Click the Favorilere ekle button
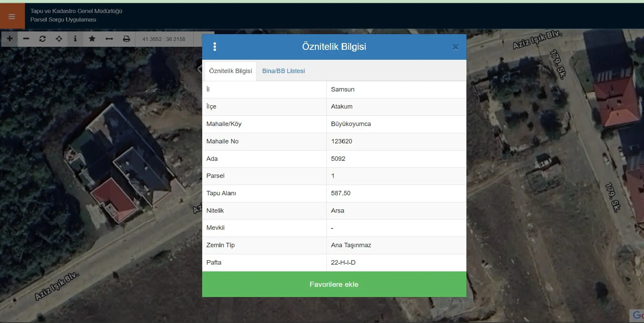 [334, 284]
